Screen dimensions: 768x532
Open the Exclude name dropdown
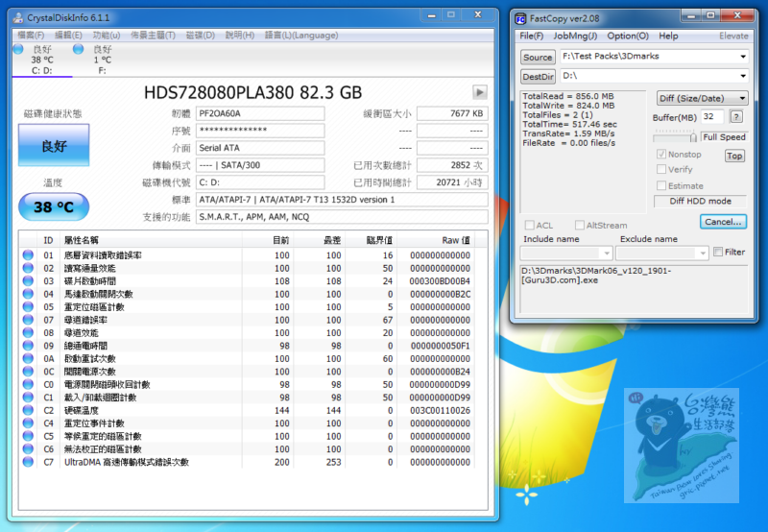(x=703, y=254)
